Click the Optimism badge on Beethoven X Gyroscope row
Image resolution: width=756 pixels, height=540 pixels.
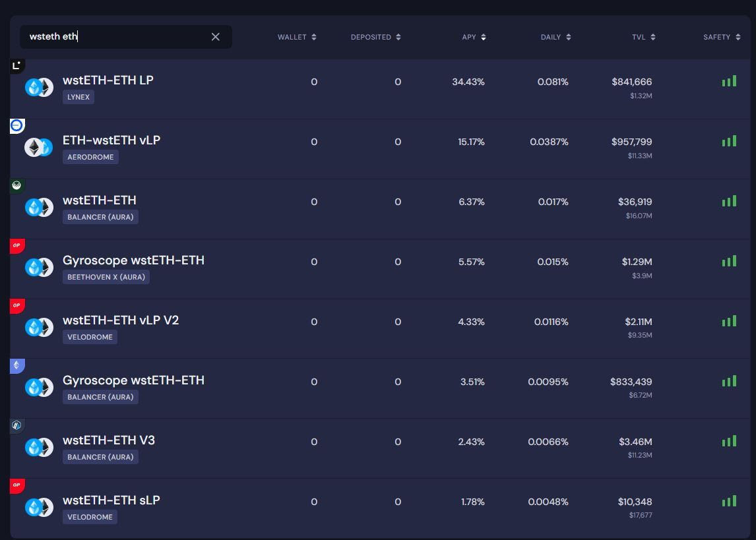click(x=17, y=246)
